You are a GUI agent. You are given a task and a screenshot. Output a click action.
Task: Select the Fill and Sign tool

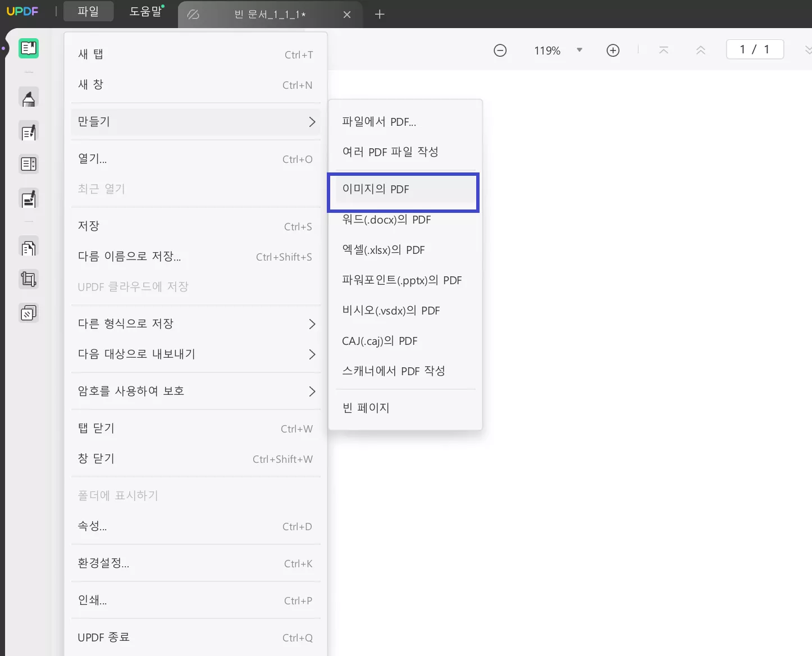(28, 199)
